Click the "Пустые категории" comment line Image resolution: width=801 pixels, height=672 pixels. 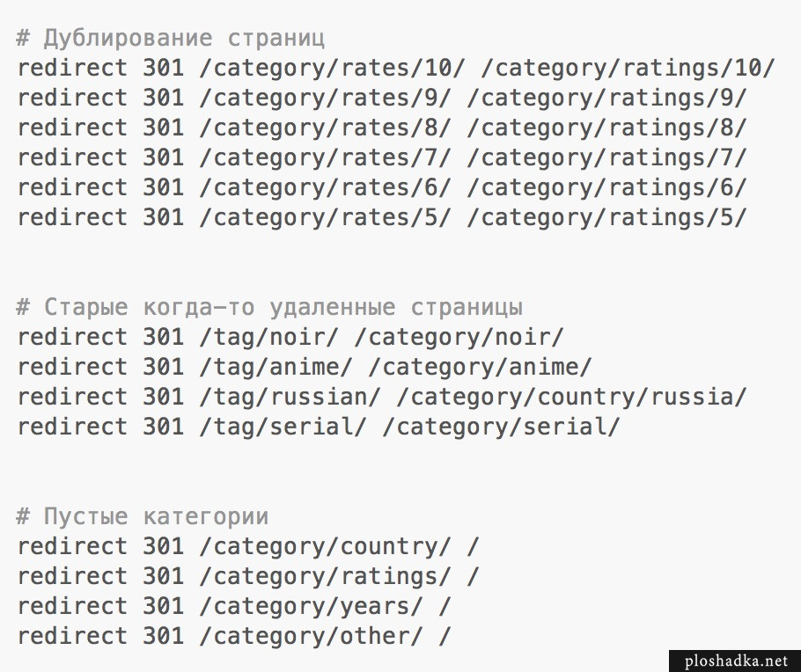pos(143,516)
